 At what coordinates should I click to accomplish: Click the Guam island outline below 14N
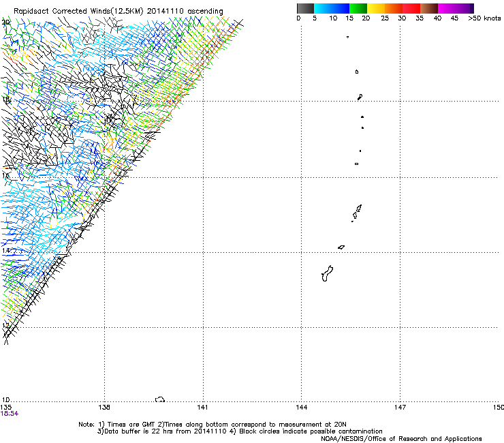pyautogui.click(x=327, y=273)
